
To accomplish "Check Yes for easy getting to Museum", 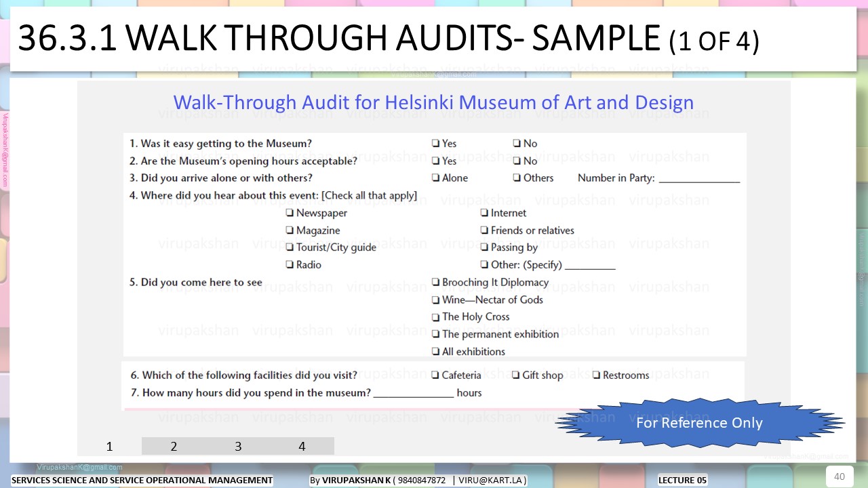I will click(435, 144).
